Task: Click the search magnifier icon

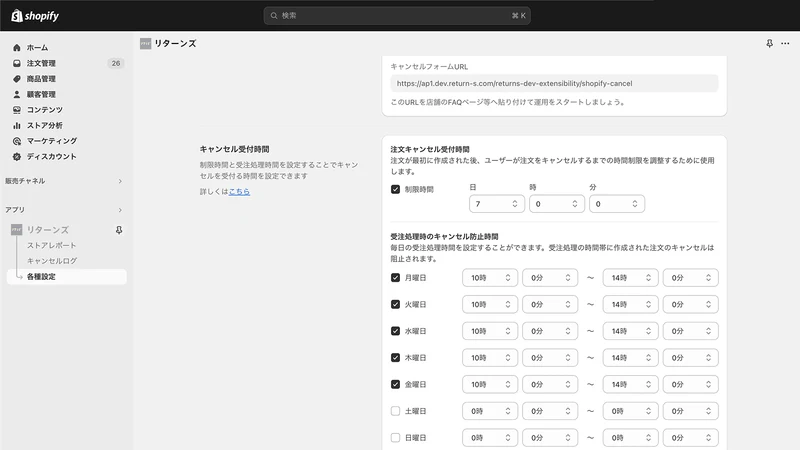Action: (274, 16)
